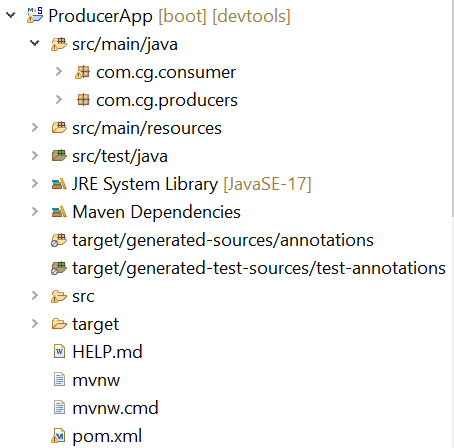This screenshot has height=448, width=454.
Task: Select the mvnw.cmd file
Action: 115,408
